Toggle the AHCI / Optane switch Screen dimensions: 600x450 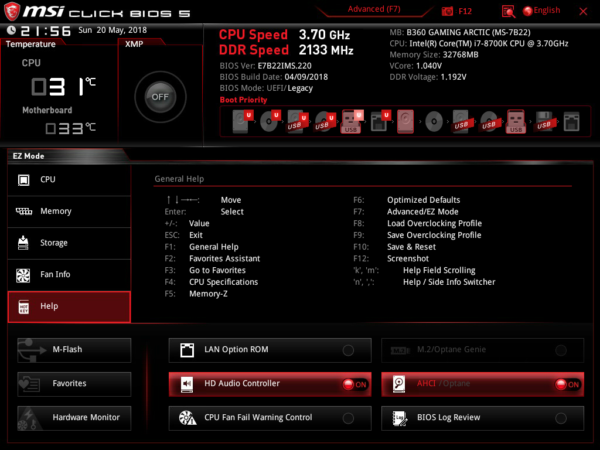pyautogui.click(x=568, y=384)
